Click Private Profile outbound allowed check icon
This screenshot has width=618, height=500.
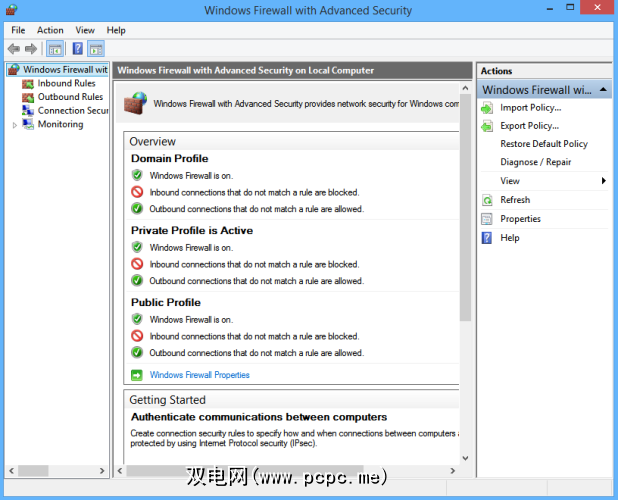137,280
